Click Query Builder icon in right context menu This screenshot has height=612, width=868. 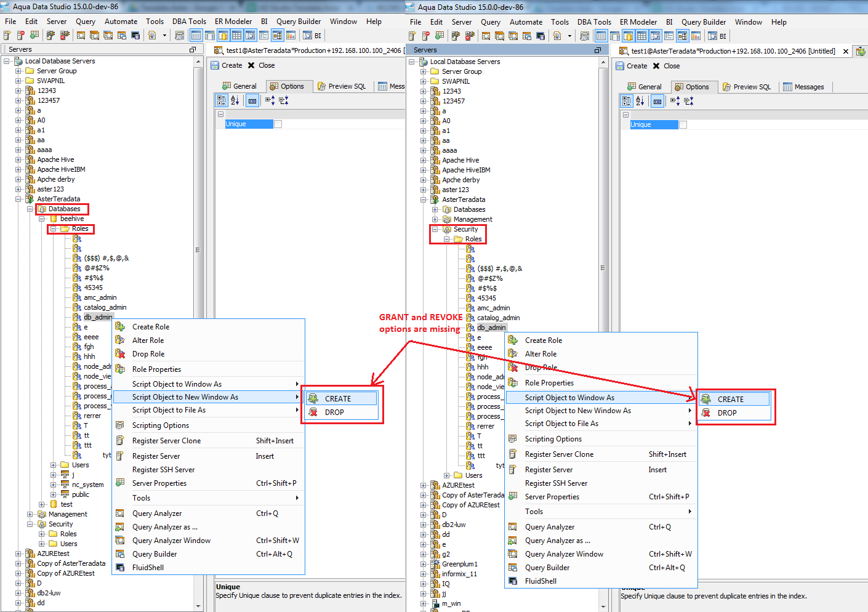coord(513,568)
